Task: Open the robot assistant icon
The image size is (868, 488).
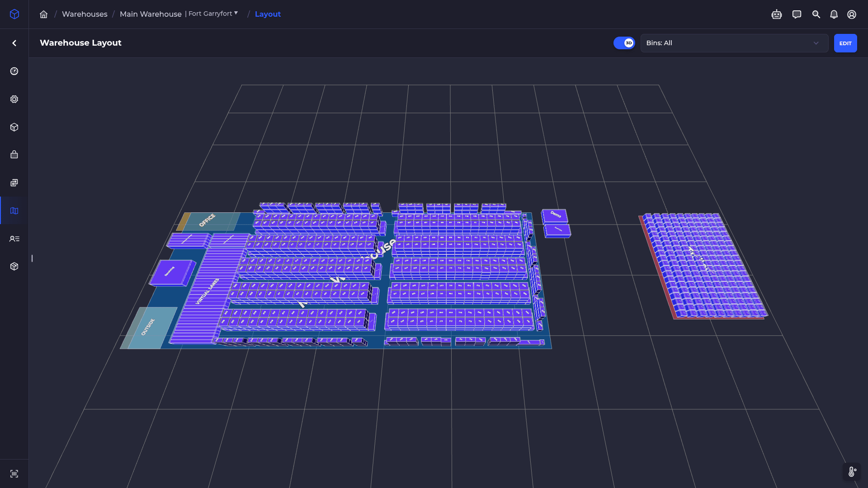Action: click(x=777, y=14)
